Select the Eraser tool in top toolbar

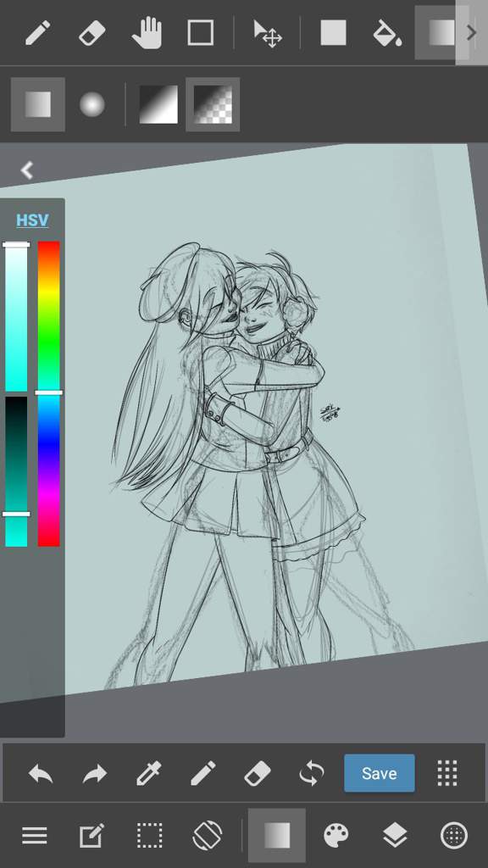pyautogui.click(x=91, y=33)
